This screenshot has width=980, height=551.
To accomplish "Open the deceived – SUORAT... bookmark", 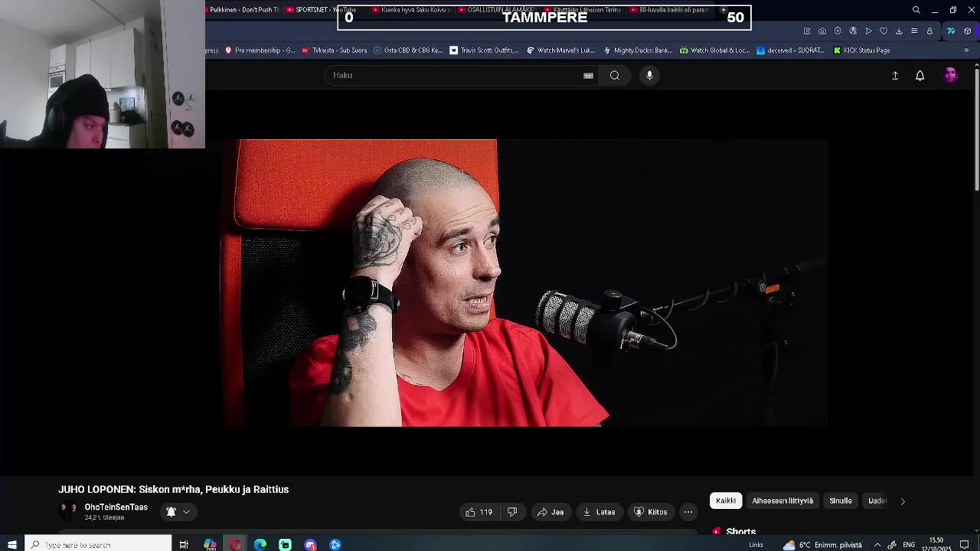I will (x=790, y=51).
